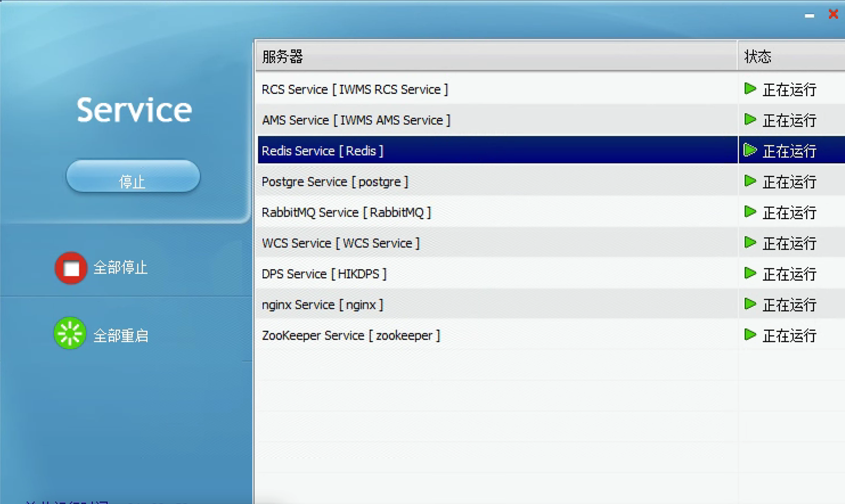Select the RCS Service [ IWMS RCS Service ] entry
This screenshot has width=845, height=504.
point(354,90)
